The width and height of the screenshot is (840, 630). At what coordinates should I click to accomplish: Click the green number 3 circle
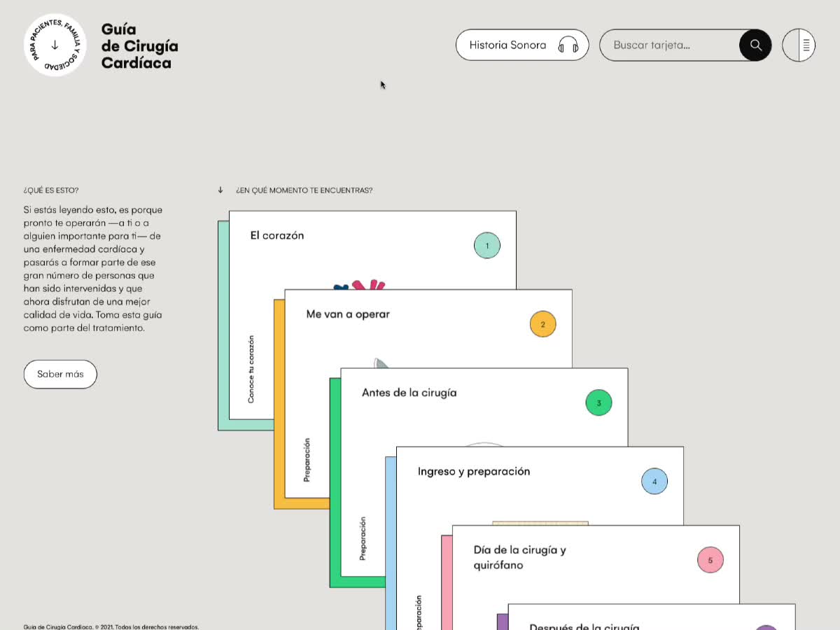point(598,403)
